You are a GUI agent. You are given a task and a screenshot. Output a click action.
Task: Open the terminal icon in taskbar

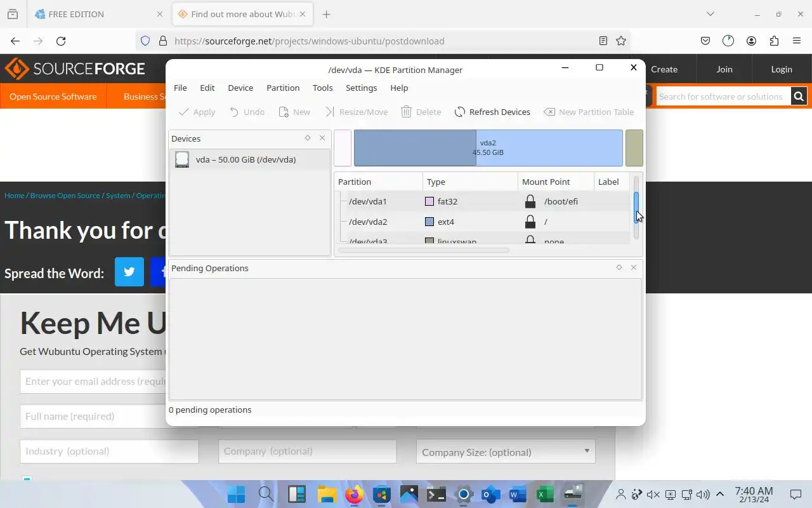[x=436, y=494]
